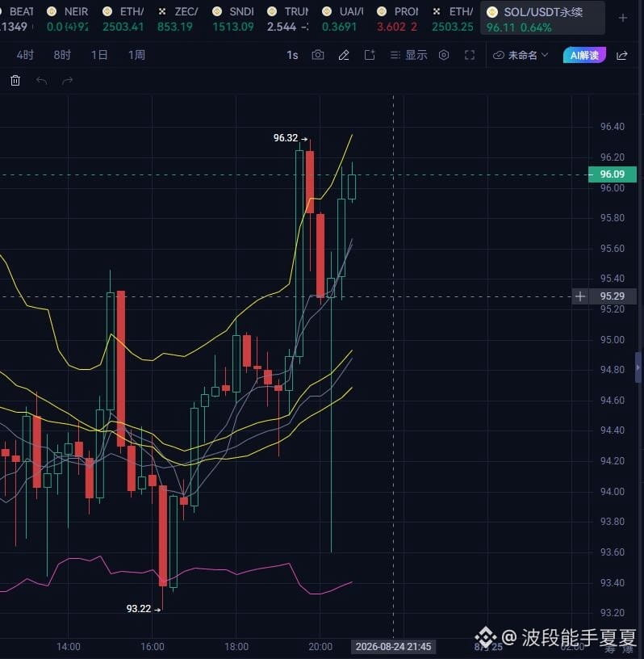Image resolution: width=644 pixels, height=659 pixels.
Task: Select the pencil drawing tool
Action: point(344,55)
